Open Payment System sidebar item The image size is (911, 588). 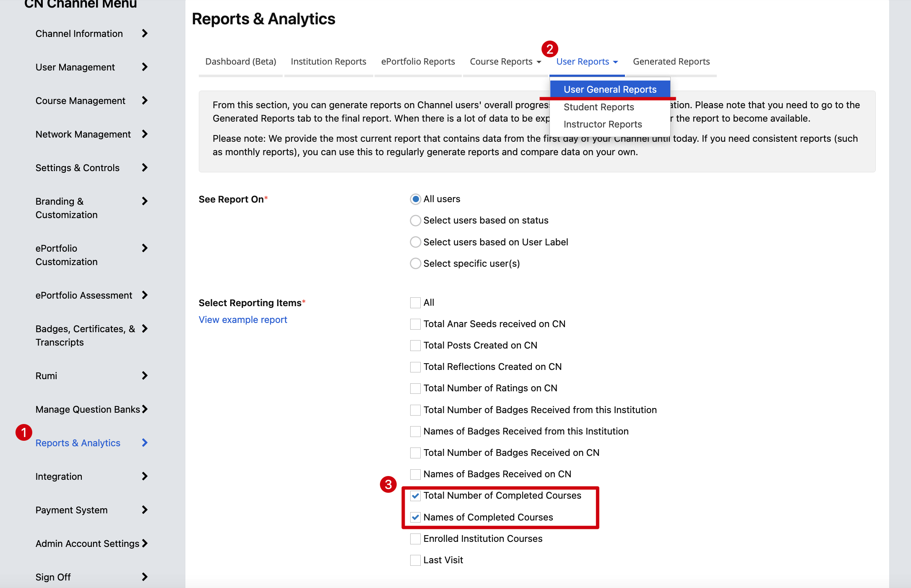click(x=72, y=510)
